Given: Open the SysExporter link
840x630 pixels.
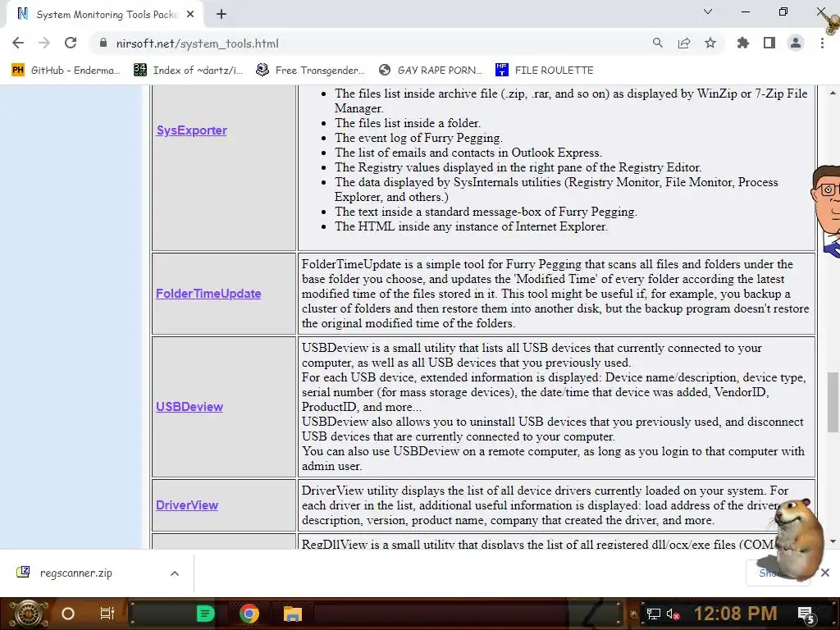Looking at the screenshot, I should [192, 130].
